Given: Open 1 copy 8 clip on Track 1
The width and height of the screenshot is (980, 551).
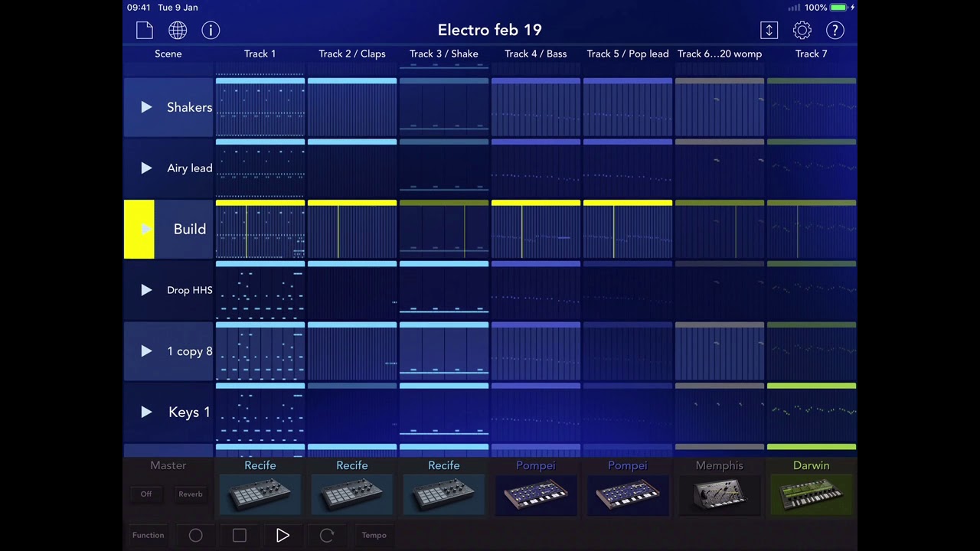Looking at the screenshot, I should point(260,351).
